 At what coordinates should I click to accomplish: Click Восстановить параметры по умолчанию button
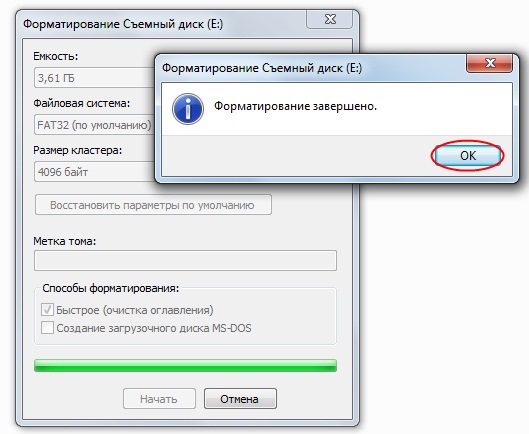point(153,205)
